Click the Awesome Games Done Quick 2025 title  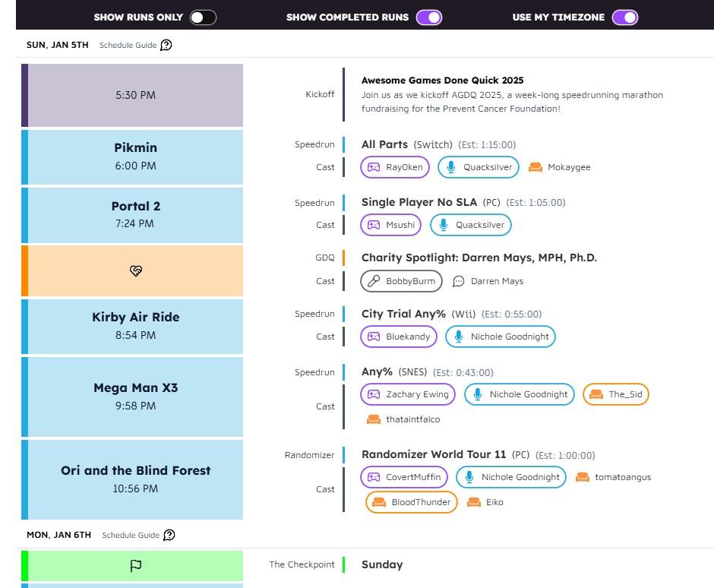[x=443, y=81]
